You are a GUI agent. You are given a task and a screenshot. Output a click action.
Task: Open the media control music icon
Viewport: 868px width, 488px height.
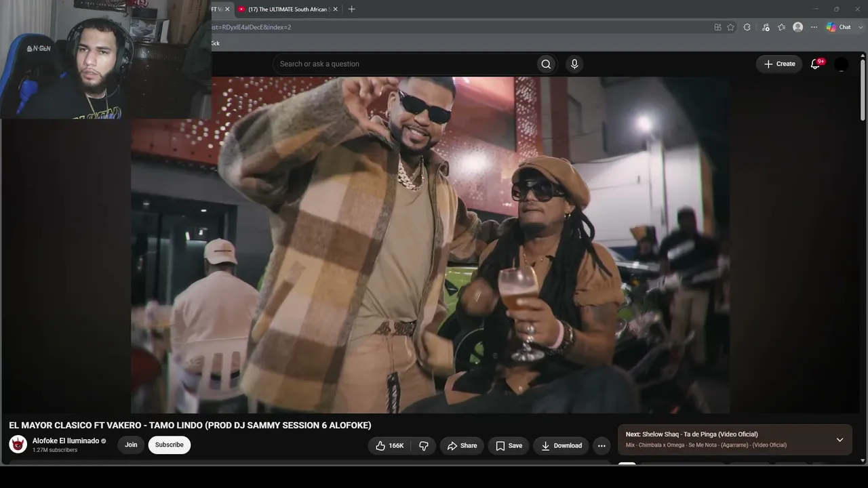pos(766,27)
